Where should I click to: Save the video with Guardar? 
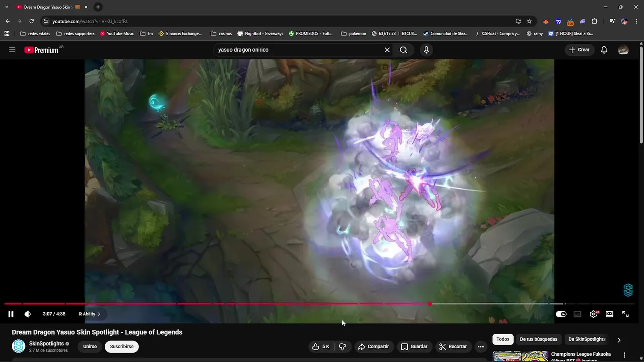click(414, 346)
